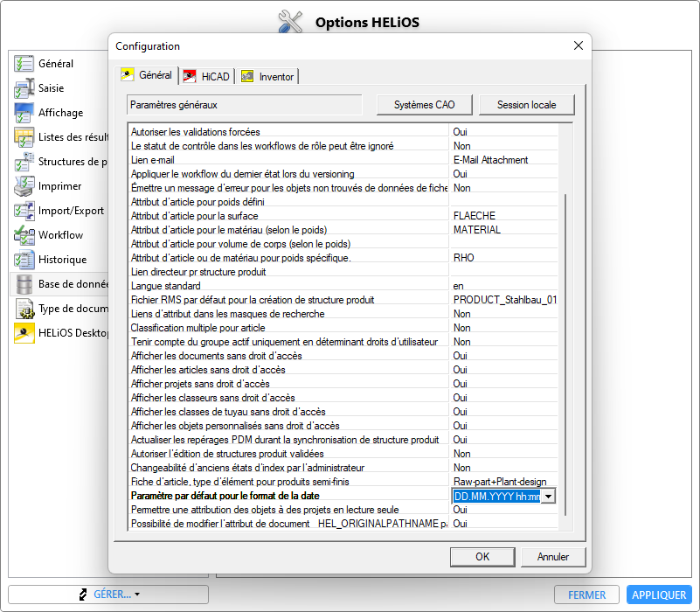Click the E-Mail Attachment value
The height and width of the screenshot is (612, 700).
pos(490,160)
